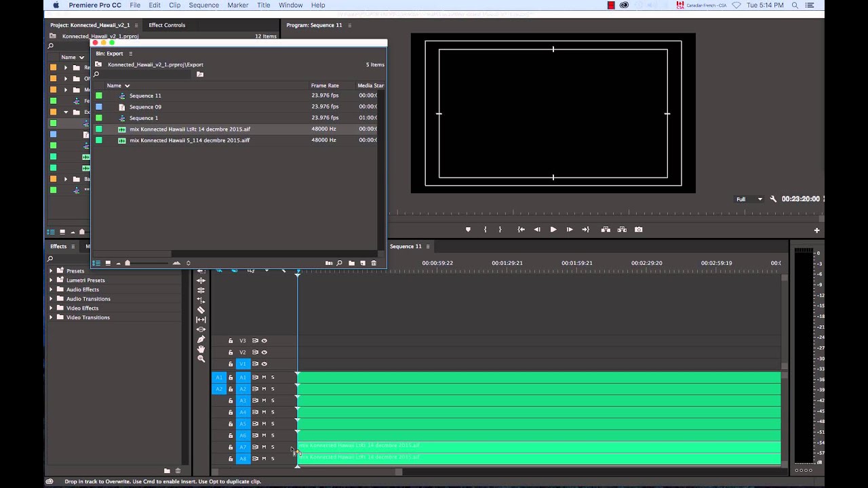Image resolution: width=868 pixels, height=488 pixels.
Task: Open the Program monitor button editor plus
Action: (x=817, y=230)
